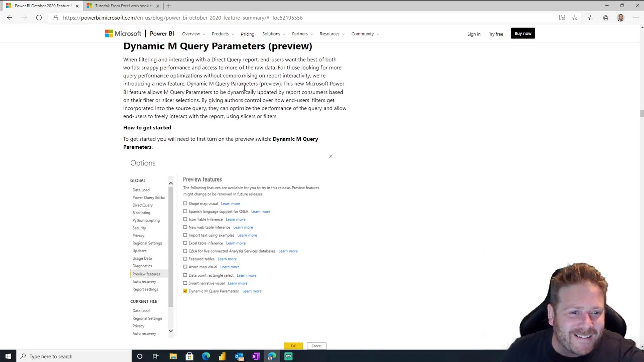Viewport: 644px width, 362px height.
Task: Click the browser address bar URL
Action: point(183,18)
